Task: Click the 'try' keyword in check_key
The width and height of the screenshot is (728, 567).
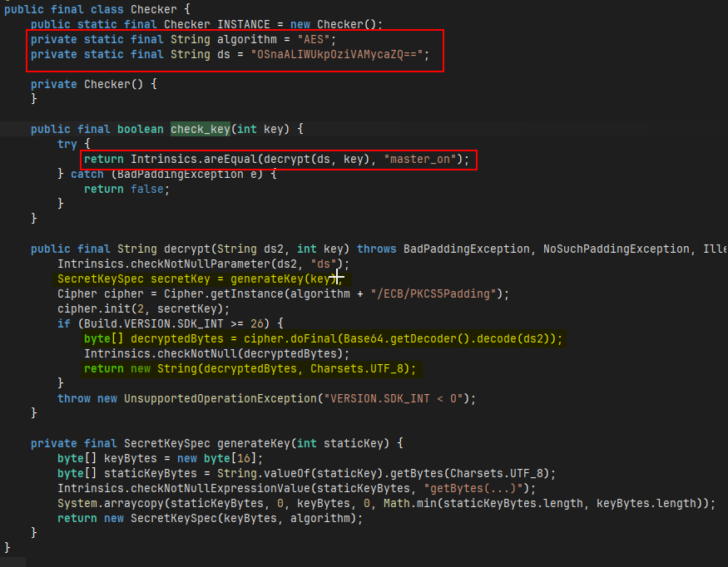Action: pyautogui.click(x=67, y=145)
